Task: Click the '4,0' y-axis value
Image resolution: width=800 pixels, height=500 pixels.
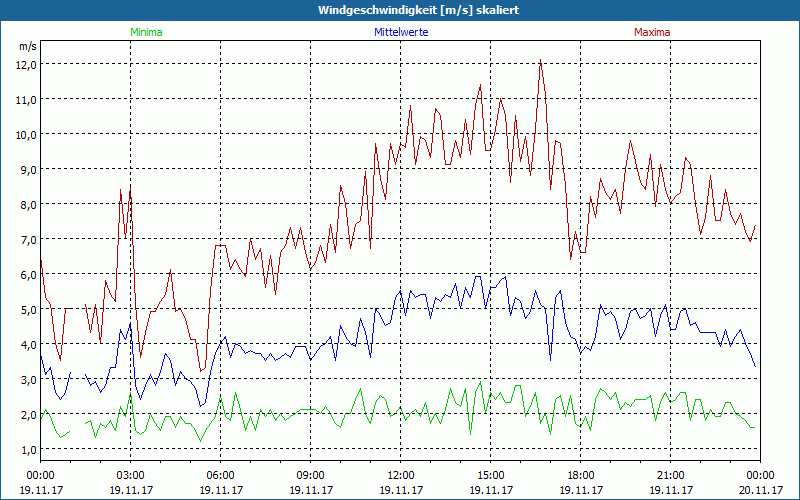Action: click(x=28, y=344)
